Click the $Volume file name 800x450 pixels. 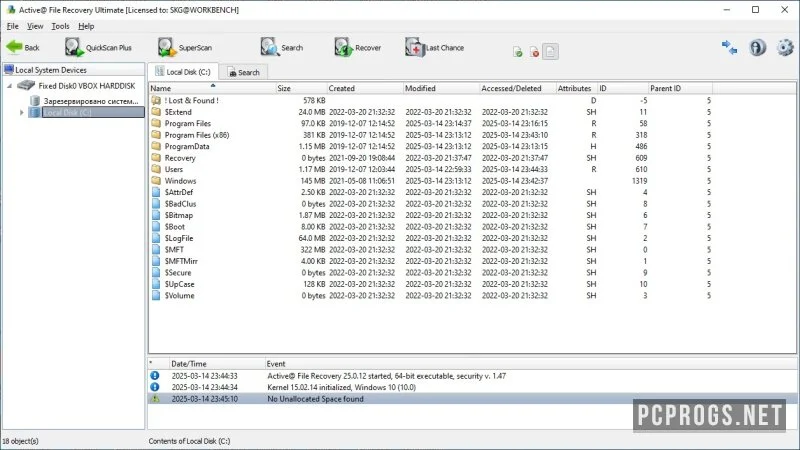coord(180,295)
